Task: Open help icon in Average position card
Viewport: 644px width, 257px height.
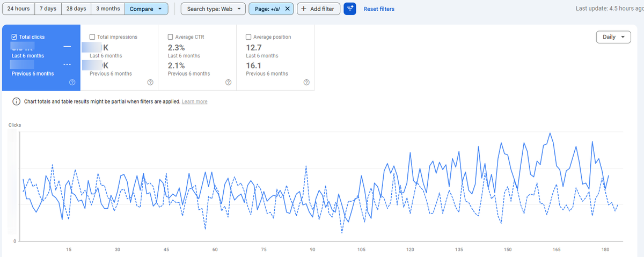Action: [306, 82]
